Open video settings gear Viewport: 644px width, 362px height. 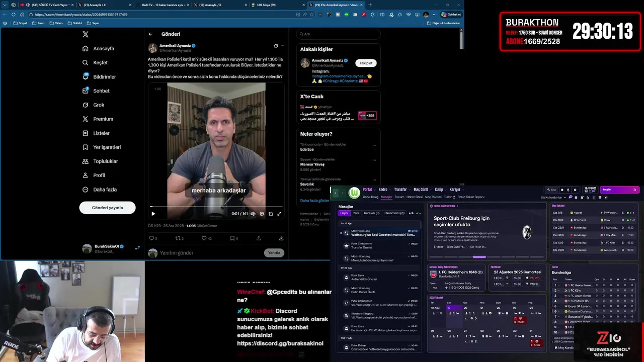click(262, 214)
